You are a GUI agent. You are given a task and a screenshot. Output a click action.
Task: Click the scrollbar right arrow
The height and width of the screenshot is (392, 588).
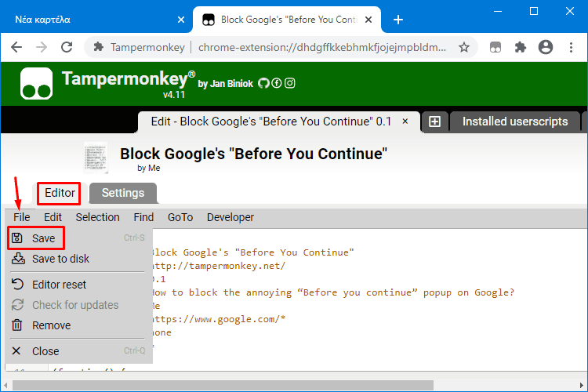(x=581, y=385)
